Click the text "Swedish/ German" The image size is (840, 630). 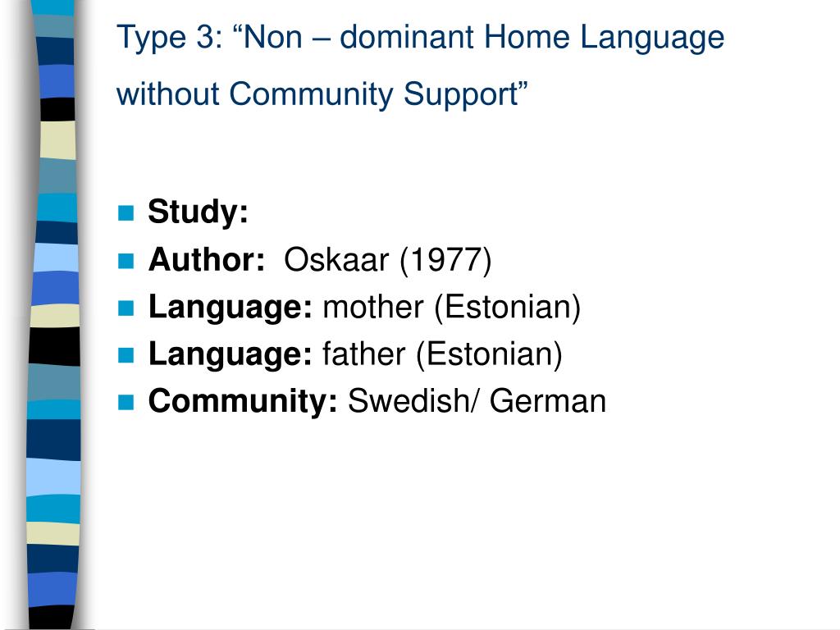coord(477,401)
